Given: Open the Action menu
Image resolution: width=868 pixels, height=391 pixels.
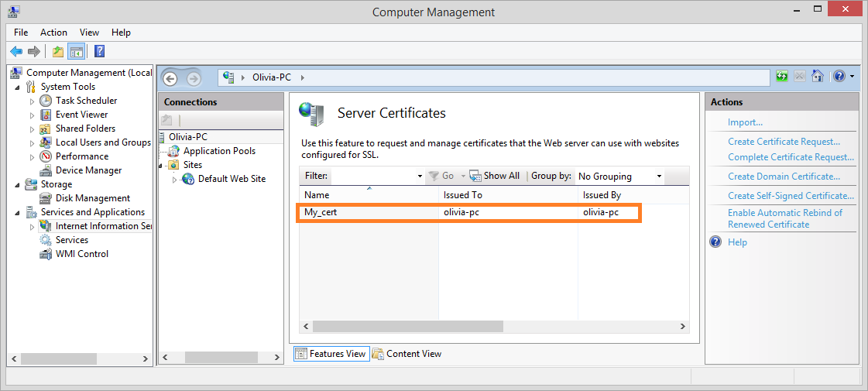Looking at the screenshot, I should (x=53, y=33).
